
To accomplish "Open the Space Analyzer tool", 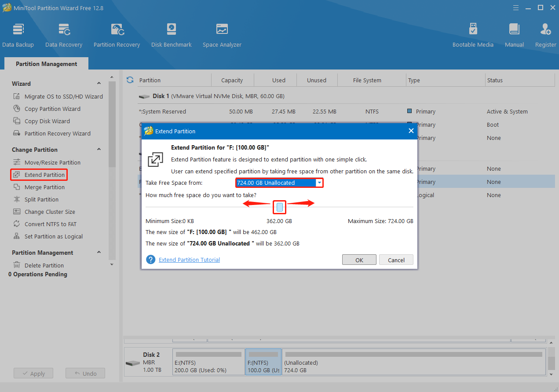I will click(x=222, y=35).
